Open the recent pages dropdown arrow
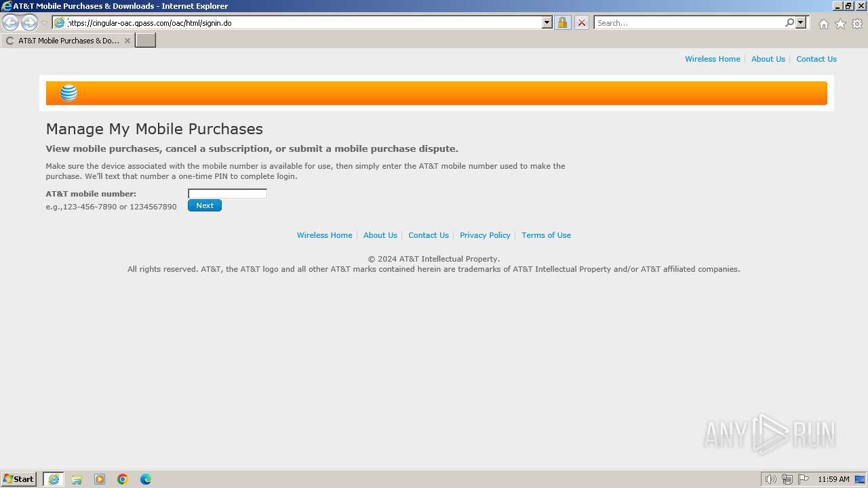 tap(44, 23)
